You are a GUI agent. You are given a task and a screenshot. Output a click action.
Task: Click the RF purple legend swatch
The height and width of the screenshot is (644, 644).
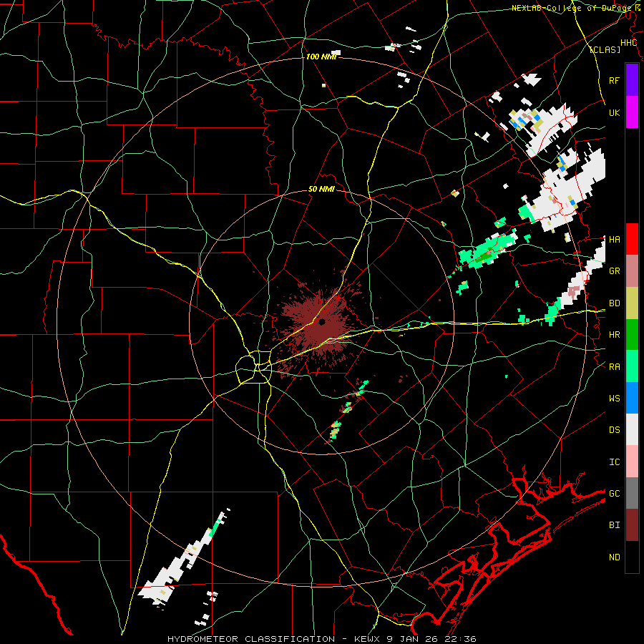click(632, 80)
